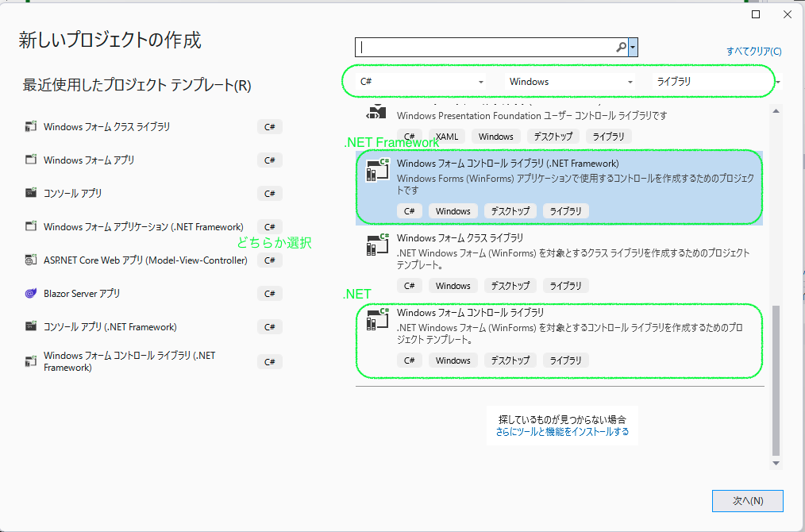805x532 pixels.
Task: Select Windows フォーム コントロール ライブラリ (.NET Framework) template
Action: coord(559,188)
